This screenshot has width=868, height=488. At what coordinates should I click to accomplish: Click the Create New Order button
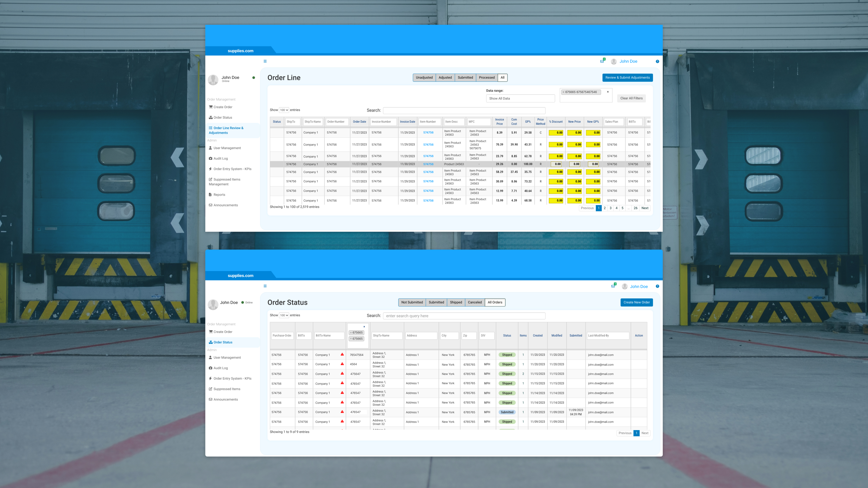(636, 303)
